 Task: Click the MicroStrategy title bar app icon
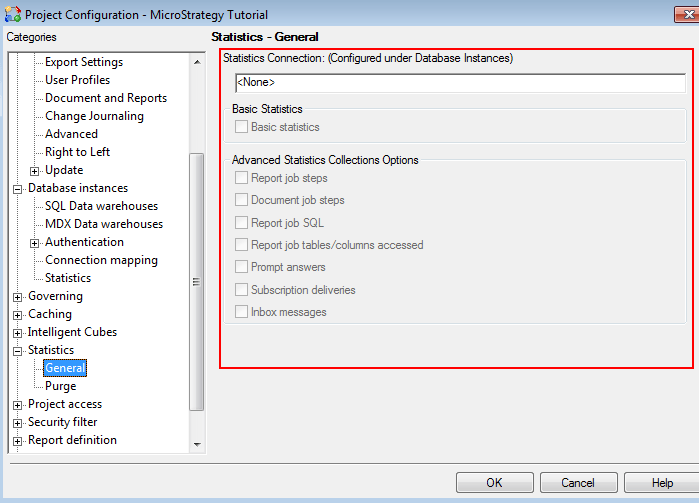pos(12,15)
